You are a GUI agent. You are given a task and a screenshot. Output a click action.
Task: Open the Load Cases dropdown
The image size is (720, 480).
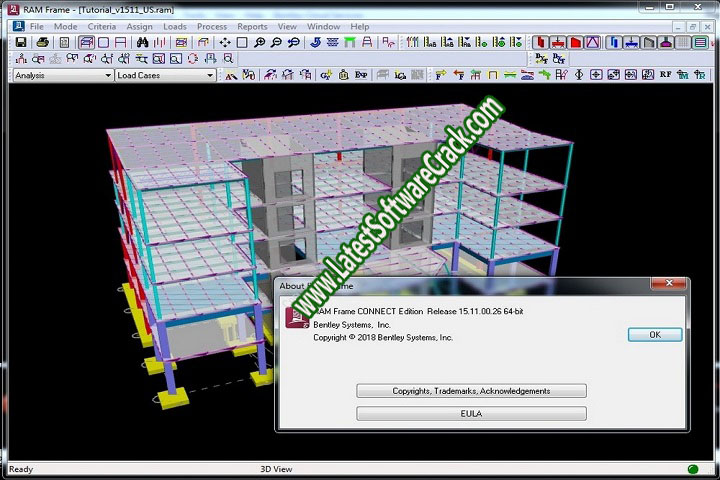click(165, 75)
